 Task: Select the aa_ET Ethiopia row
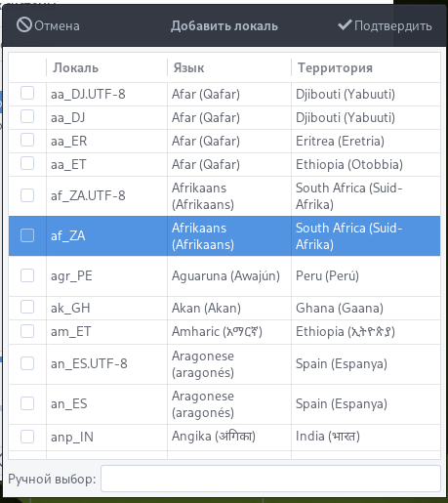click(x=224, y=164)
